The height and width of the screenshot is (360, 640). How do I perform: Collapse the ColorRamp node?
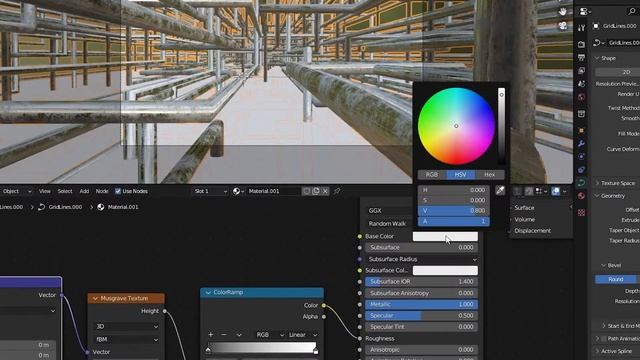[208, 292]
